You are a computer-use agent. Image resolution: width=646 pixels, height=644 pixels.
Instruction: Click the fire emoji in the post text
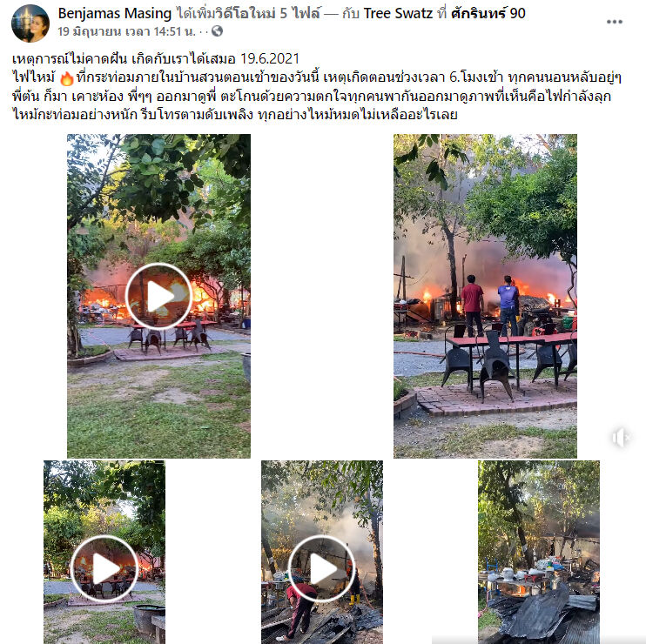pyautogui.click(x=66, y=77)
